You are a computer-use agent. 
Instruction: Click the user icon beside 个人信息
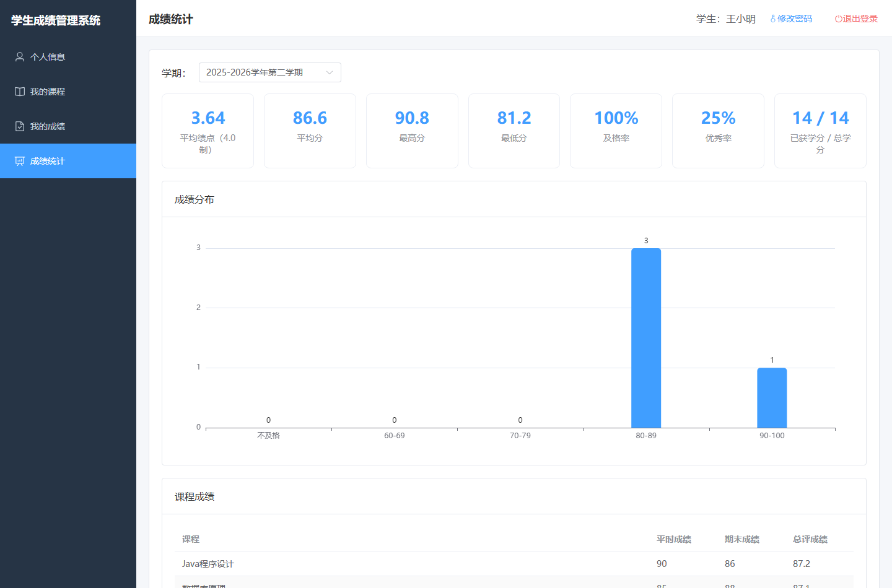(x=20, y=57)
